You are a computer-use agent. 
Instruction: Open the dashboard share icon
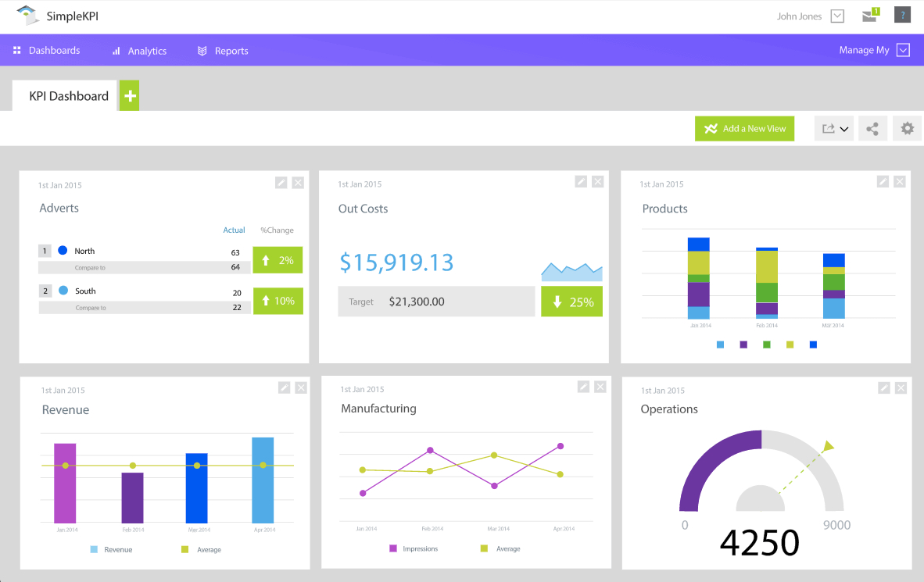(x=872, y=127)
